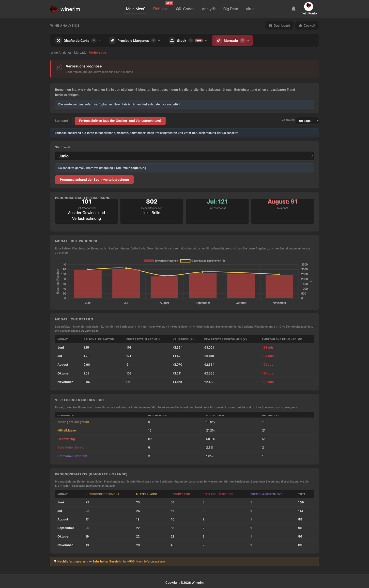
Task: Open the Zeitraum 90 Tage dropdown
Action: (307, 121)
